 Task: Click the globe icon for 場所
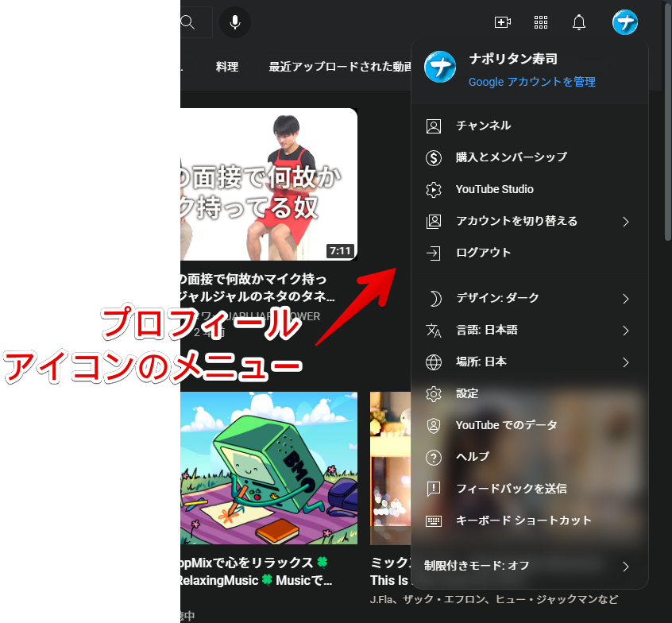(433, 362)
